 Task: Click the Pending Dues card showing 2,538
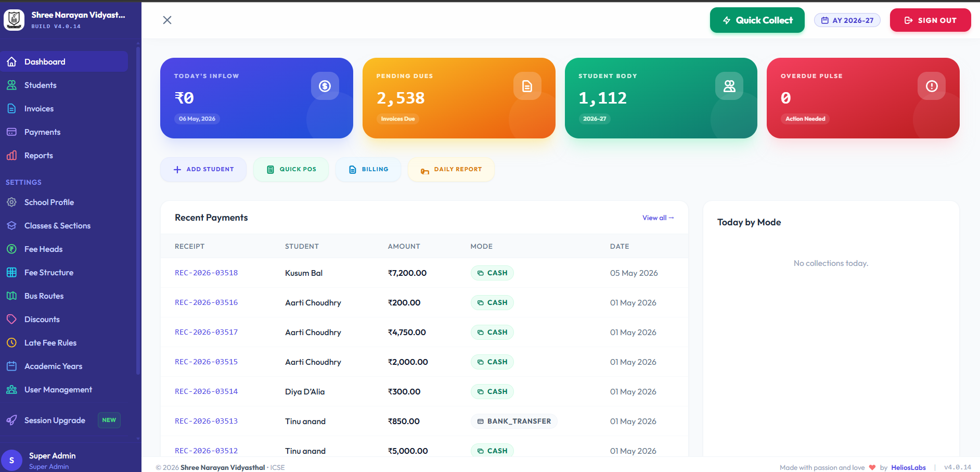click(x=459, y=98)
